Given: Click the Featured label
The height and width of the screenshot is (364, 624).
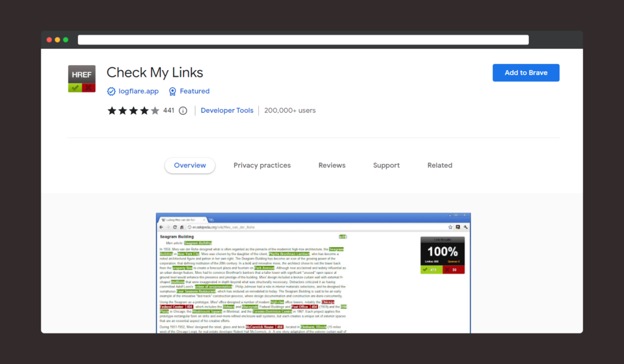Looking at the screenshot, I should pos(194,91).
